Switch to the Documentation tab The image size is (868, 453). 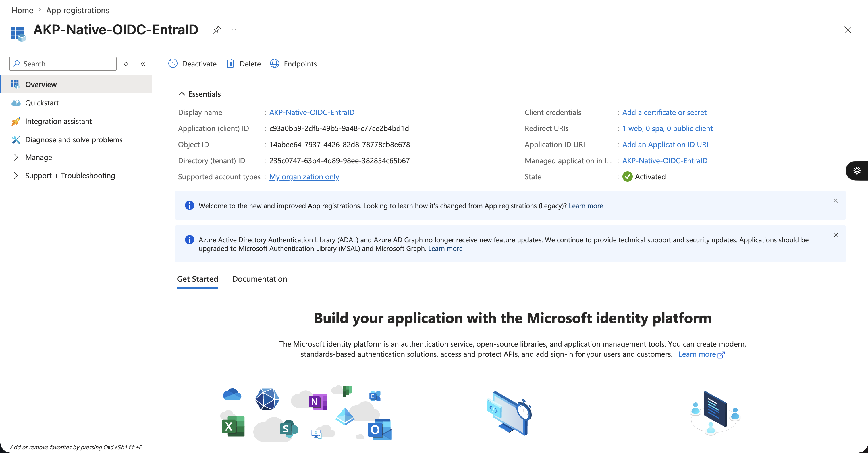click(259, 279)
